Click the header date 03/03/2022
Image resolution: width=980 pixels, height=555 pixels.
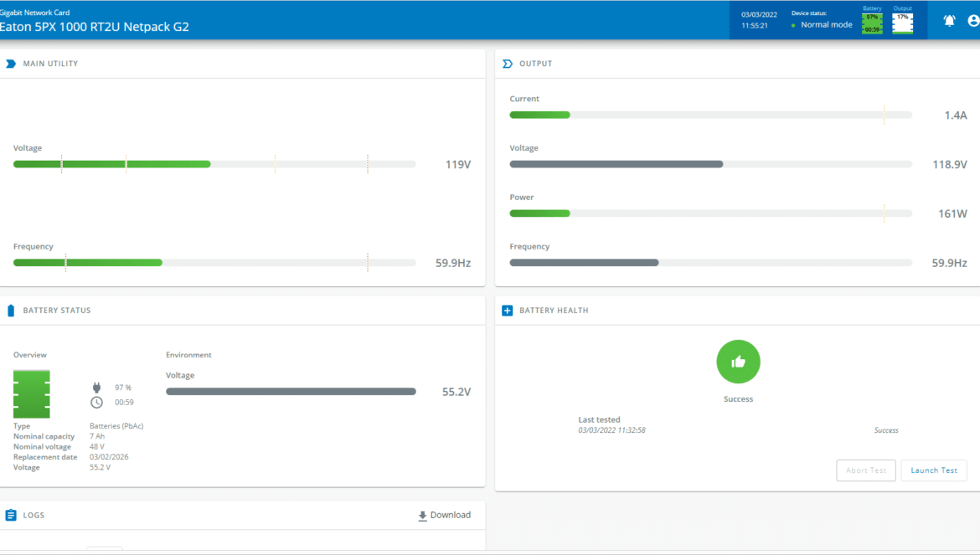[760, 14]
